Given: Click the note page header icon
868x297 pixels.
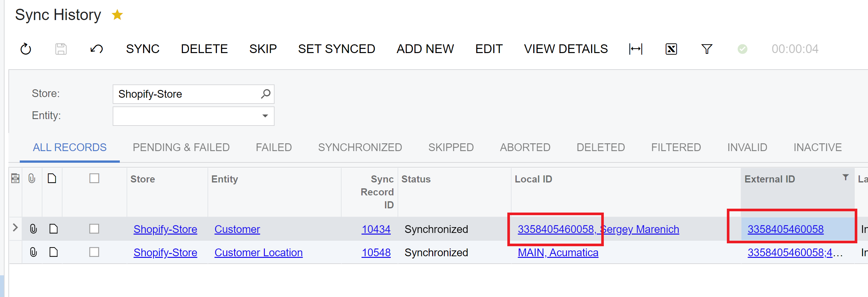Looking at the screenshot, I should [x=52, y=179].
